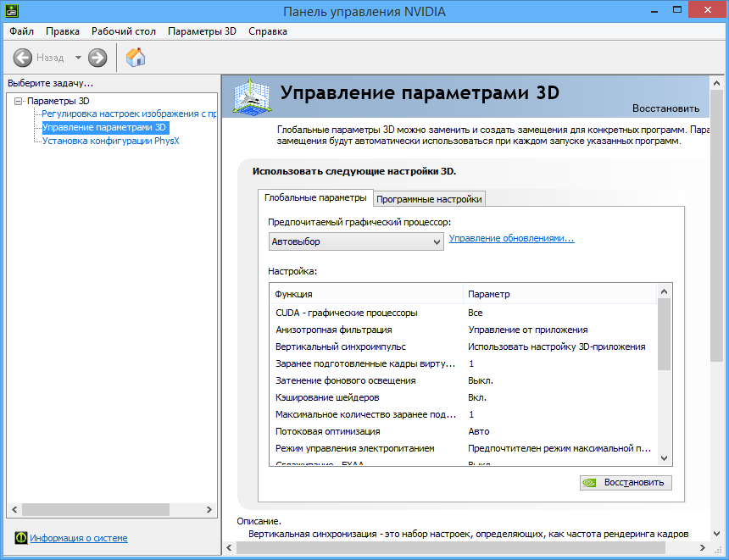Click the NVIDIA app icon in title bar
The width and height of the screenshot is (729, 560).
click(x=12, y=10)
